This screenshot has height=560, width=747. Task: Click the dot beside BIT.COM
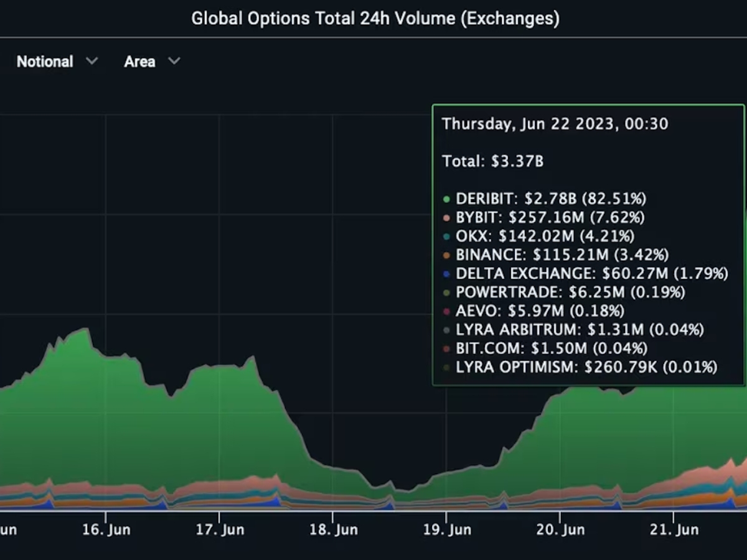pos(446,348)
